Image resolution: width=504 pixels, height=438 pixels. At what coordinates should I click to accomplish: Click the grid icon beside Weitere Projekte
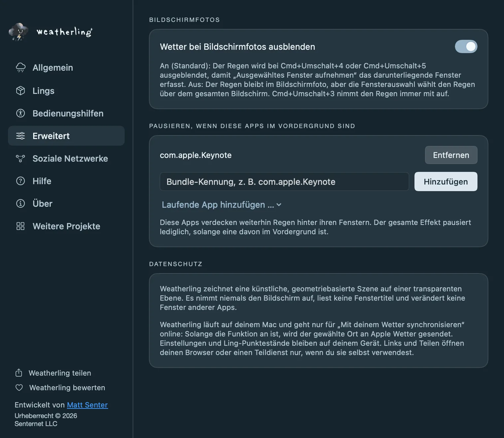pyautogui.click(x=21, y=226)
